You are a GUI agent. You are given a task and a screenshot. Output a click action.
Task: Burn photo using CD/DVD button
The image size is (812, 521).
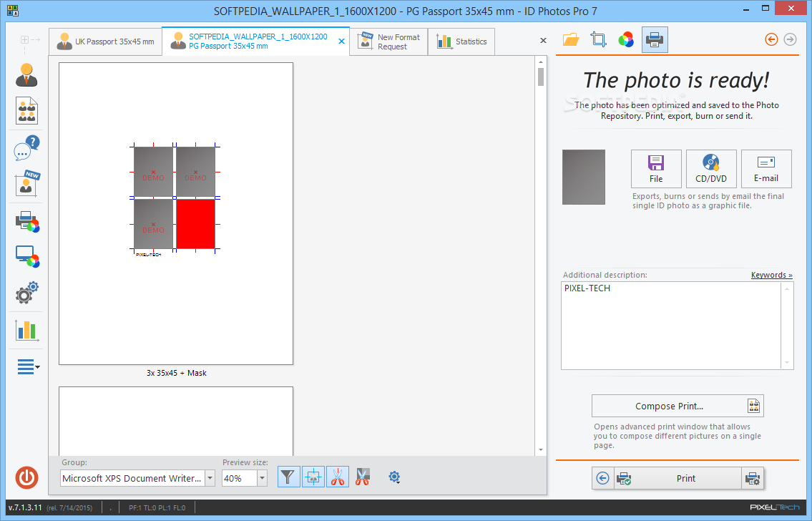711,169
